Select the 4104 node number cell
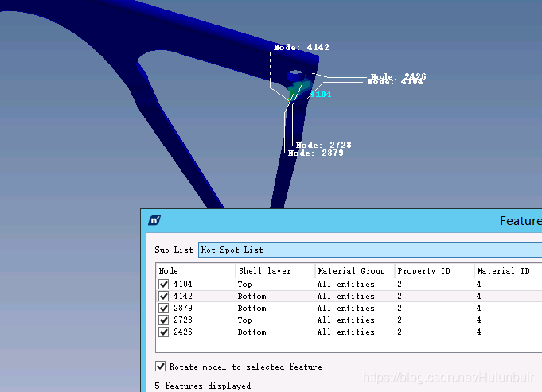This screenshot has width=542, height=392. pyautogui.click(x=182, y=284)
